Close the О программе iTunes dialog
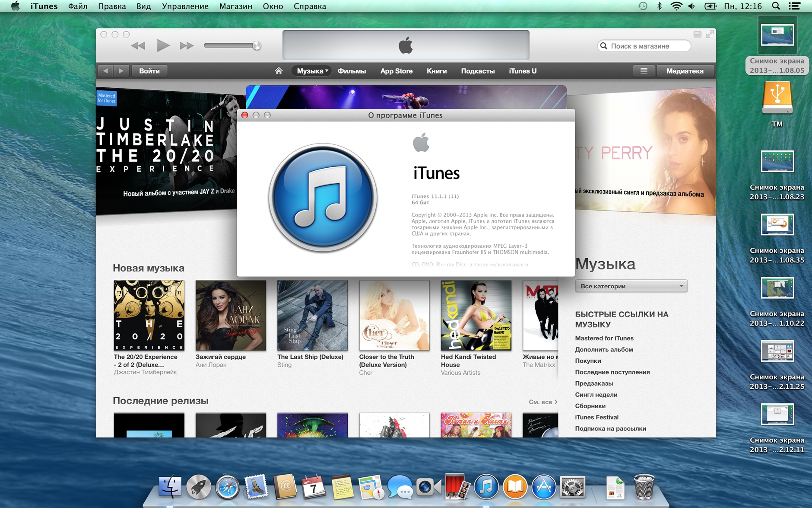The width and height of the screenshot is (812, 508). click(x=245, y=115)
